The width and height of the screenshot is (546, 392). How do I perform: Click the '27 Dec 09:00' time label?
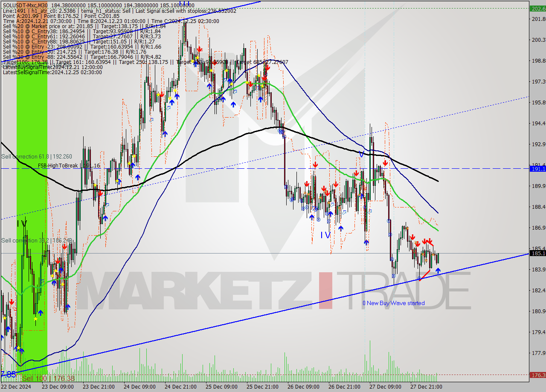tap(385, 386)
